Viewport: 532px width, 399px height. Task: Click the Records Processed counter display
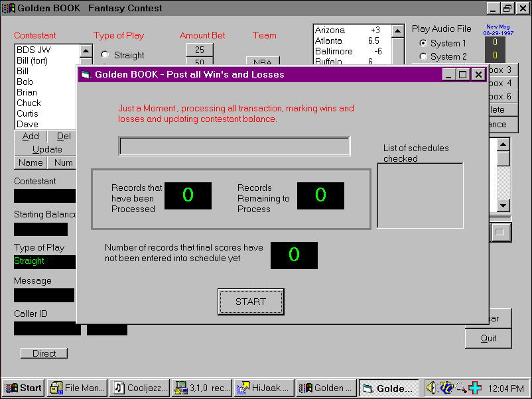click(188, 196)
